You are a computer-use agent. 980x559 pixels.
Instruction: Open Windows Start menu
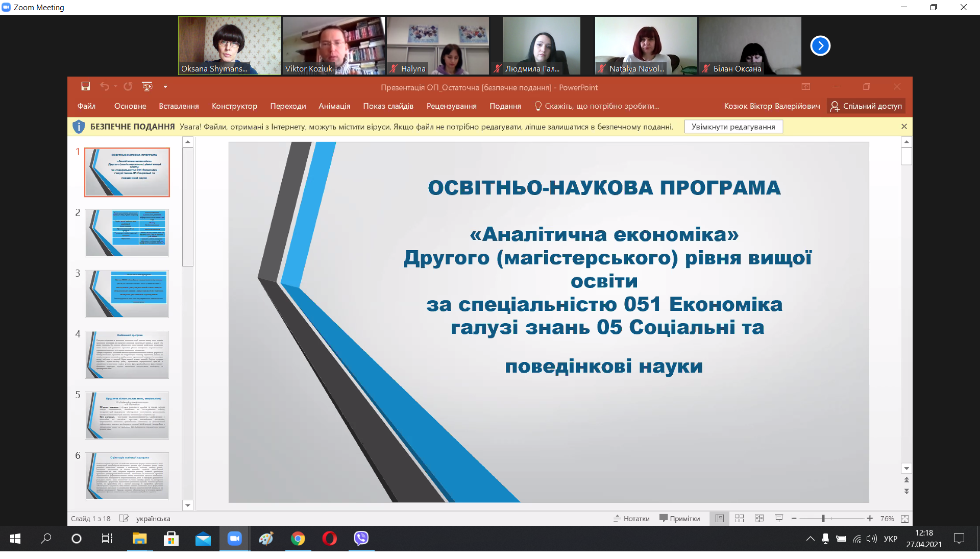tap(15, 539)
